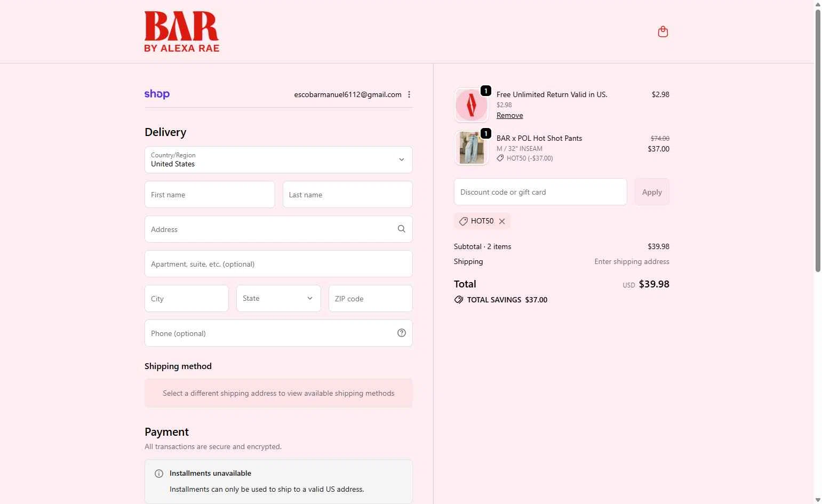Click the email escobarmanuel6112@gmail.com
Screen dimensions: 822x504
(348, 94)
